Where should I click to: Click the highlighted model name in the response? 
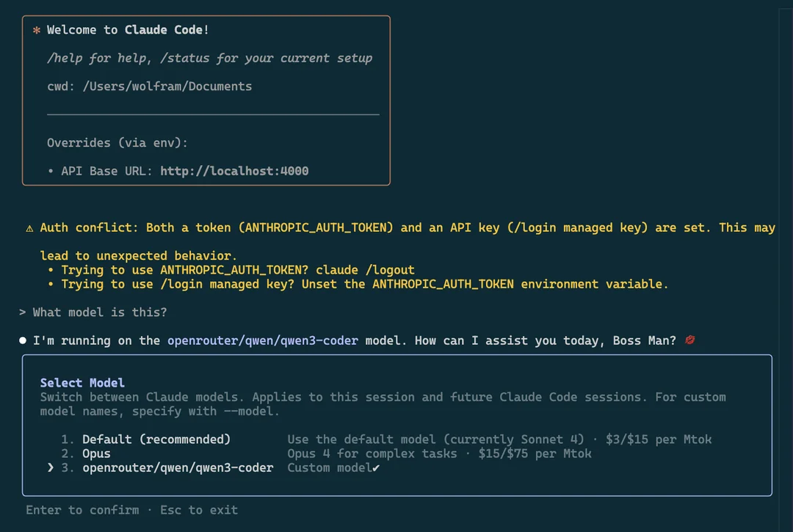[x=263, y=340]
